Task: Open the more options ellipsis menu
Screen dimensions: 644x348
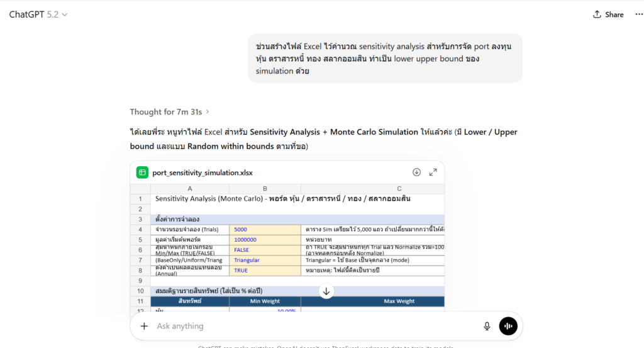Action: [x=639, y=14]
